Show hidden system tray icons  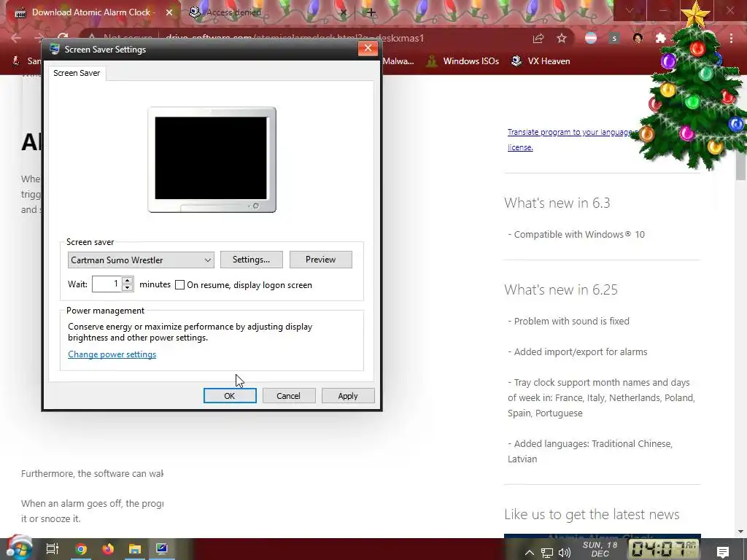coord(530,553)
